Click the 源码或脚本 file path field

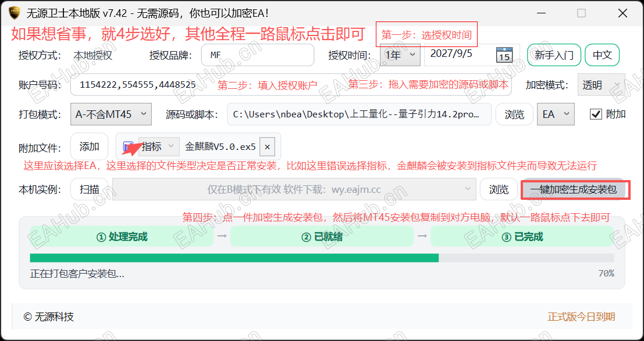(359, 114)
